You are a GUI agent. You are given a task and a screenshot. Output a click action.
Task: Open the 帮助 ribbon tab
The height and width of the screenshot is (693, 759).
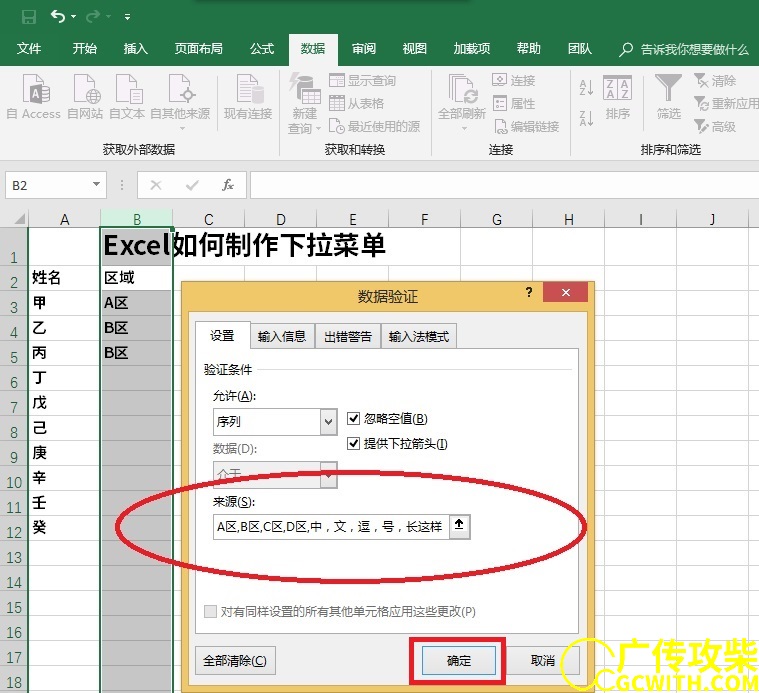[529, 49]
